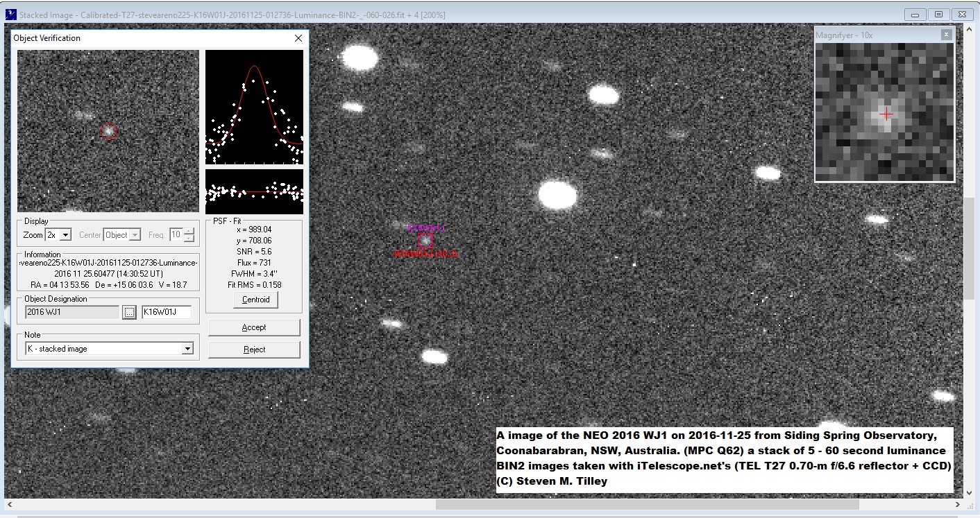Click the red crosshair in the Magnifyer panel

coord(886,114)
